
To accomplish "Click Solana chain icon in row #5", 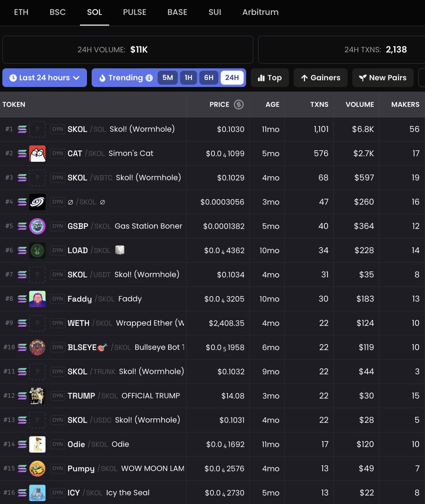I will pyautogui.click(x=22, y=226).
